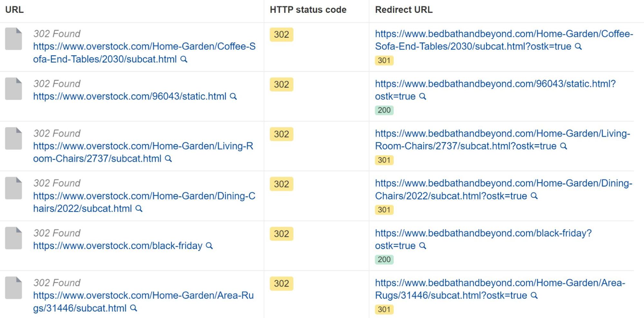Screen dimensions: 644x318
Task: Click the magnifier beside the Living-Room-Chairs redirect URL
Action: tap(563, 146)
